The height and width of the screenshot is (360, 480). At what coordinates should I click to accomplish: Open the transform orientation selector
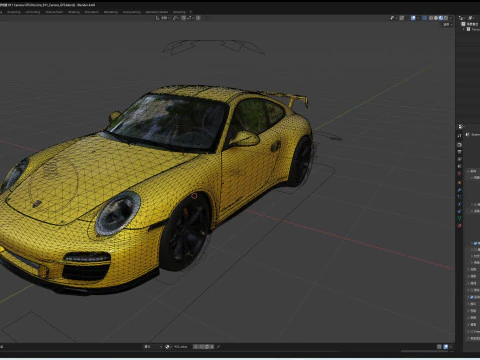pyautogui.click(x=162, y=18)
